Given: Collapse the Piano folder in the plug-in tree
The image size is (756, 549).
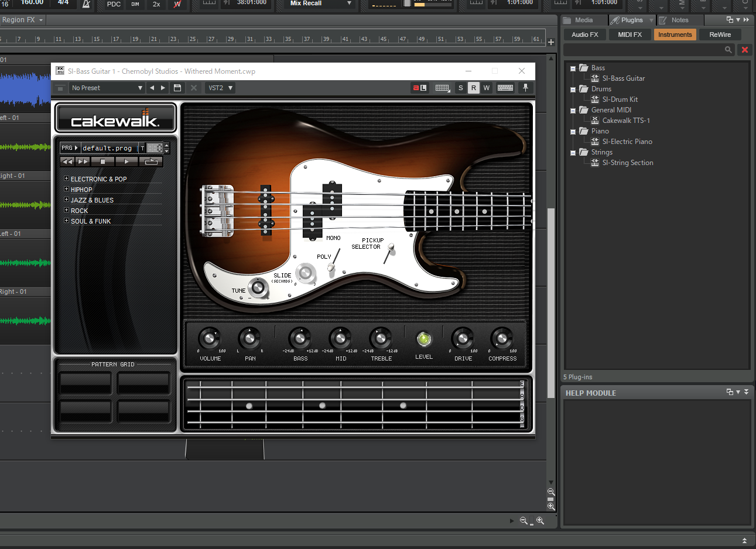Looking at the screenshot, I should pyautogui.click(x=573, y=132).
